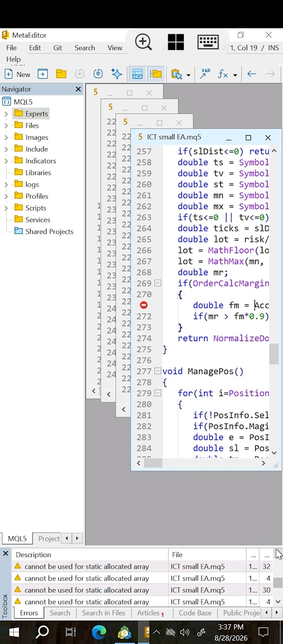The image size is (283, 644).
Task: Click ICT small EA.mq5 window title
Action: click(174, 137)
